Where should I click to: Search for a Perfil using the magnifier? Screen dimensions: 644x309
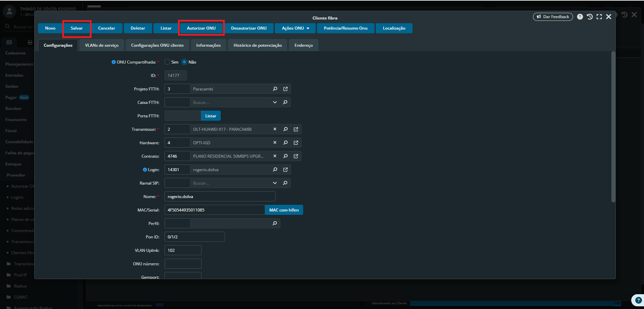[275, 224]
